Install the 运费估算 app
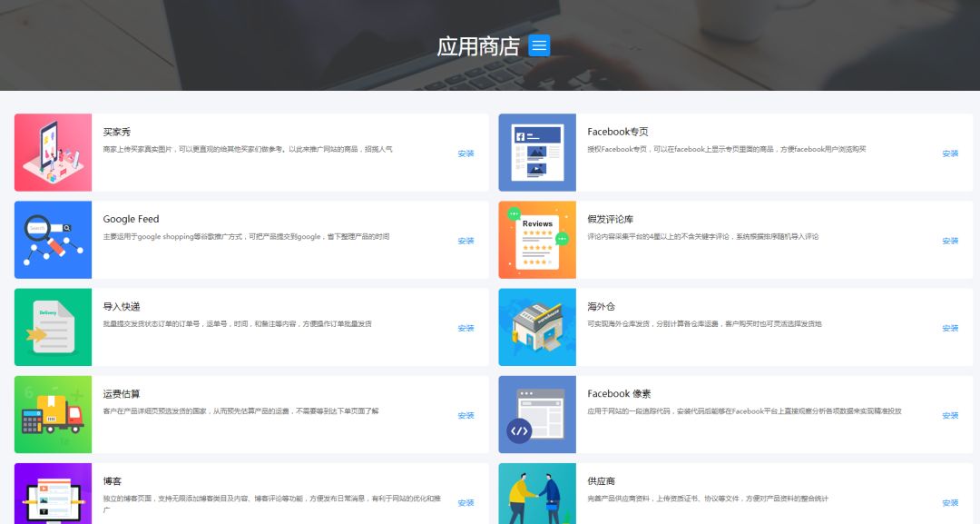 (465, 415)
